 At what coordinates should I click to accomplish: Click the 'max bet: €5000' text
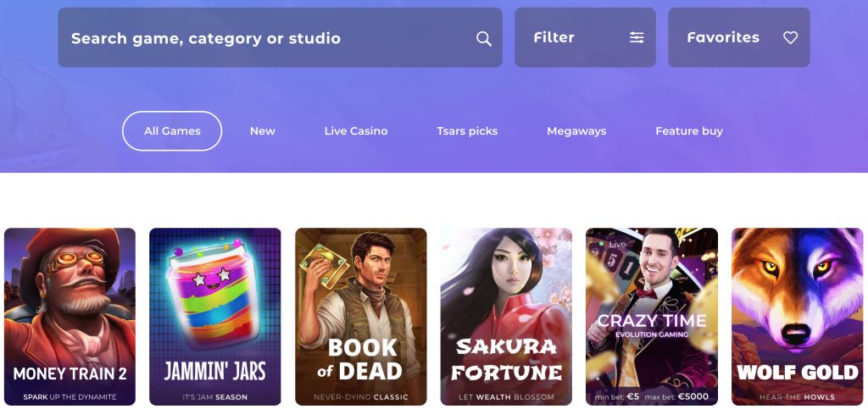coord(676,396)
